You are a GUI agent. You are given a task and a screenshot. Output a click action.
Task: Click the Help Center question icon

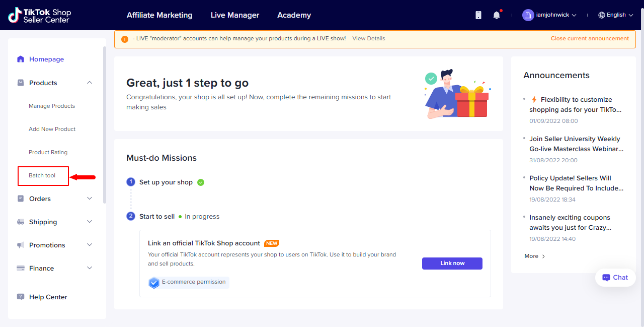21,297
